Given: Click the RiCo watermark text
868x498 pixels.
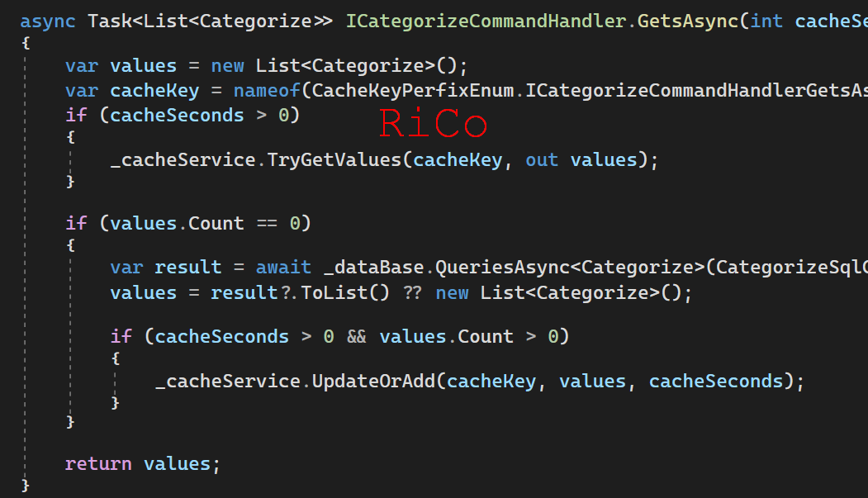Looking at the screenshot, I should pos(433,124).
